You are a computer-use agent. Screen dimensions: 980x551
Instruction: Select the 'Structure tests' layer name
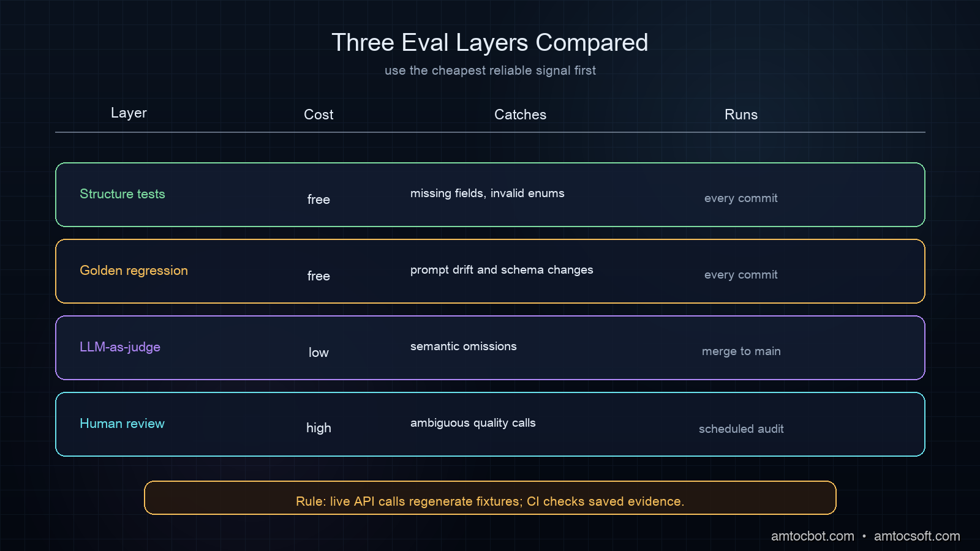click(x=123, y=194)
